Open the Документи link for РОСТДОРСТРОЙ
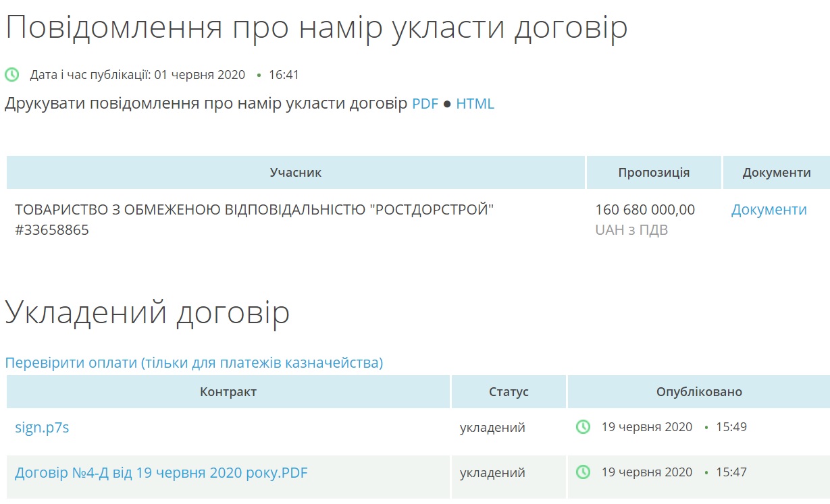 (769, 210)
